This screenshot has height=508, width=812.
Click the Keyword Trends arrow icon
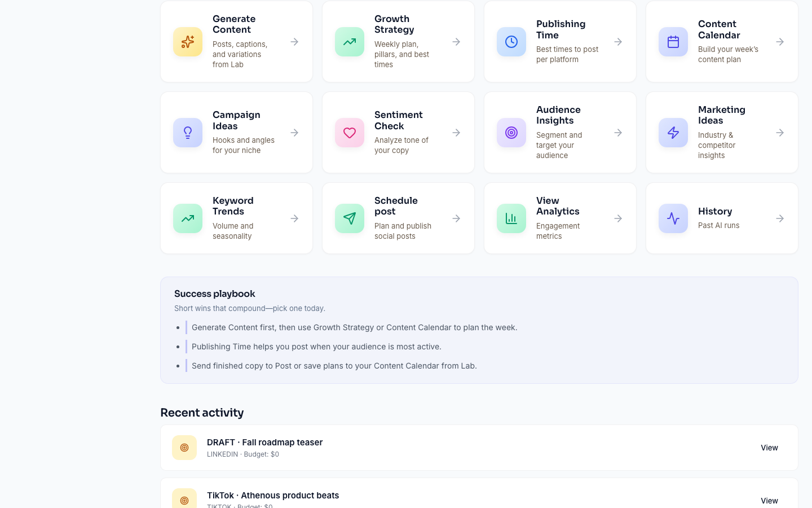click(294, 218)
